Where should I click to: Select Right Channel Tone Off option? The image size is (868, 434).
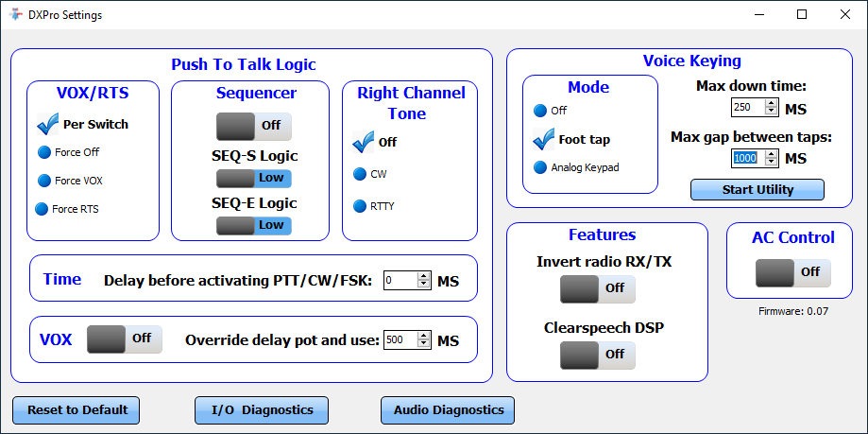[375, 143]
